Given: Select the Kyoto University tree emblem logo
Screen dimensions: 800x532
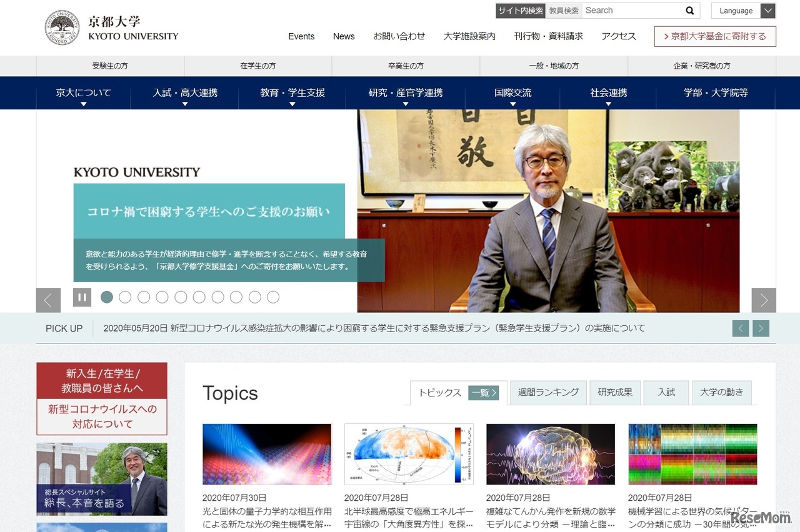Looking at the screenshot, I should click(61, 27).
